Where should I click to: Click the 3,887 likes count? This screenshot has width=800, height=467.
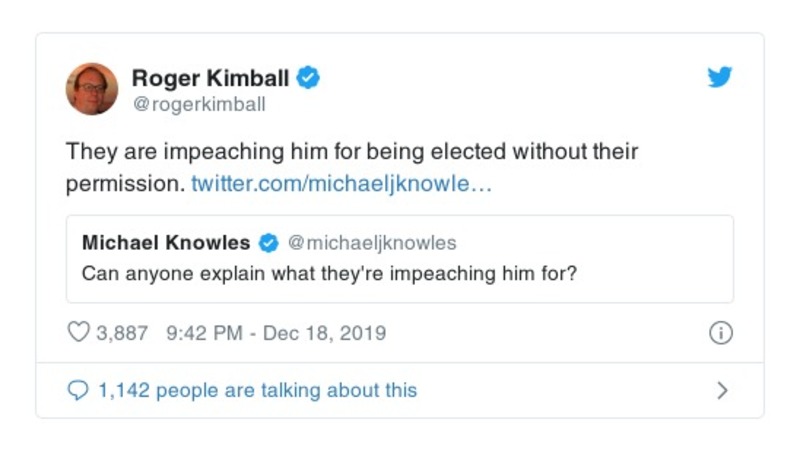point(123,333)
